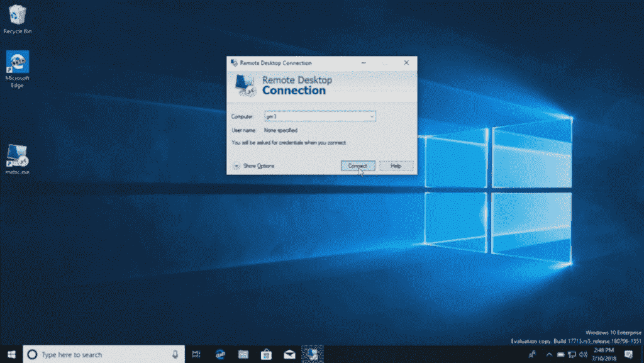Open the network tray icon

point(572,354)
